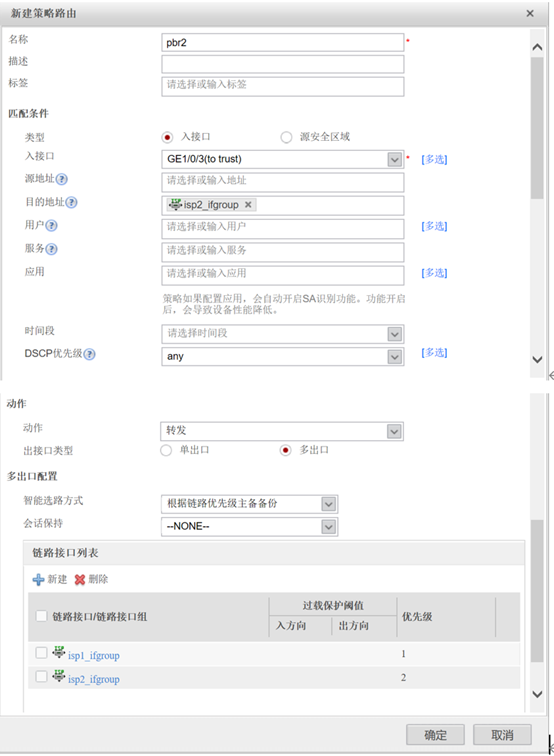Select the 入接口 type radio button
This screenshot has height=756, width=554.
point(167,137)
